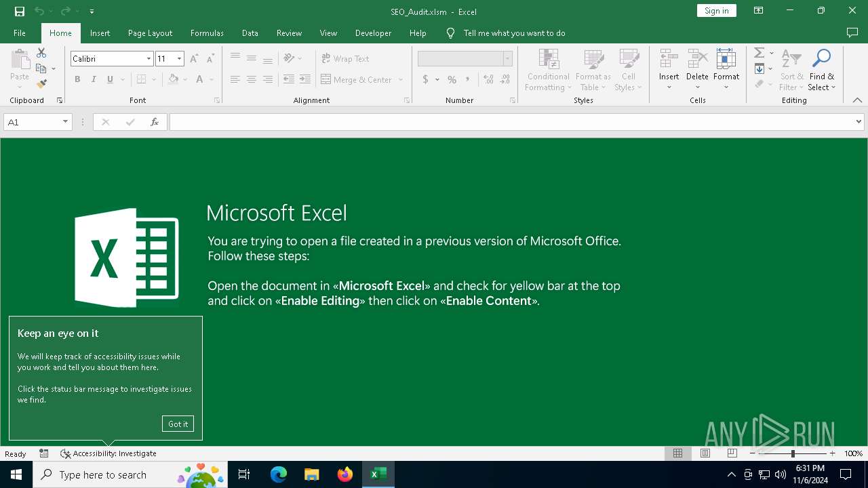868x488 pixels.
Task: Click Increase Decimal icon
Action: pyautogui.click(x=488, y=79)
